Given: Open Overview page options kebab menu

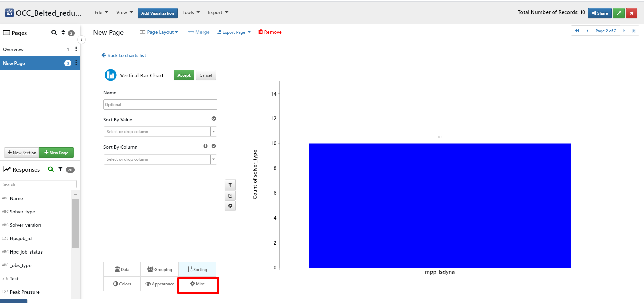Looking at the screenshot, I should [76, 49].
